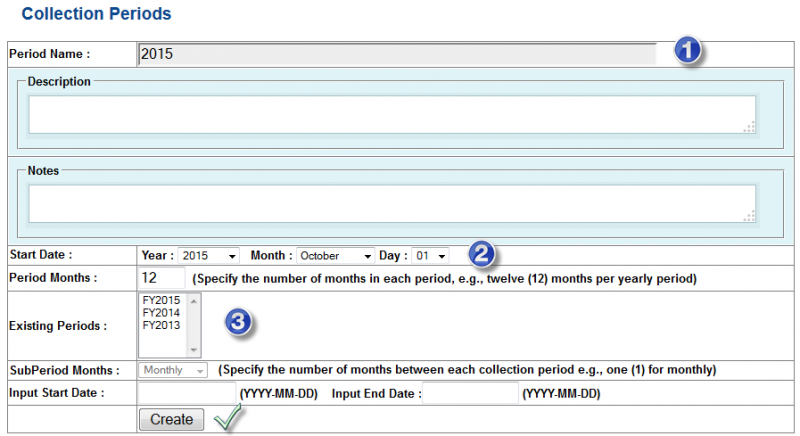Viewport: 800px width, 436px height.
Task: Focus the Period Months field
Action: coord(161,277)
